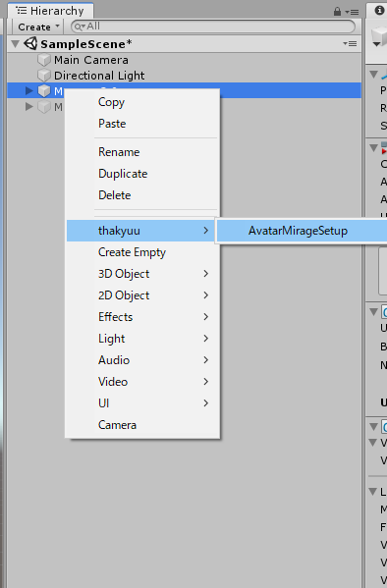Select the Hierarchy tab

point(50,11)
